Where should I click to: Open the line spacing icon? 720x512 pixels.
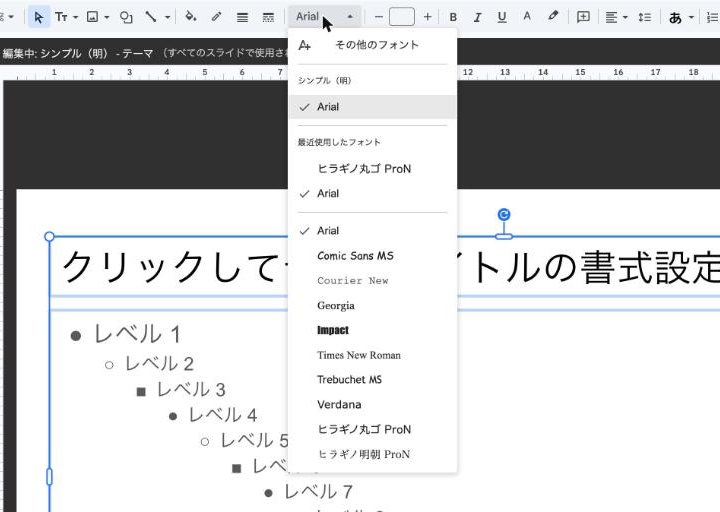645,17
